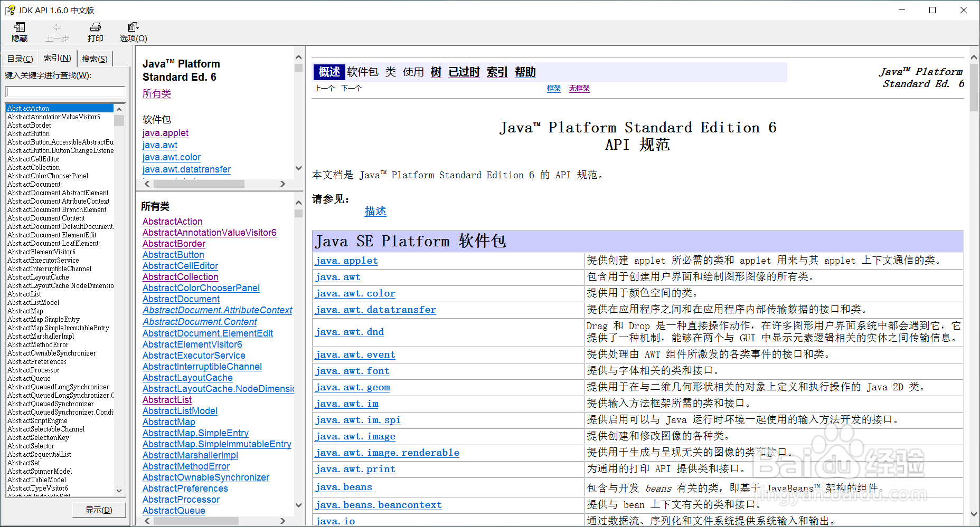Navigate back using the 上一步 icon
Viewport: 980px width, 527px height.
tap(57, 31)
